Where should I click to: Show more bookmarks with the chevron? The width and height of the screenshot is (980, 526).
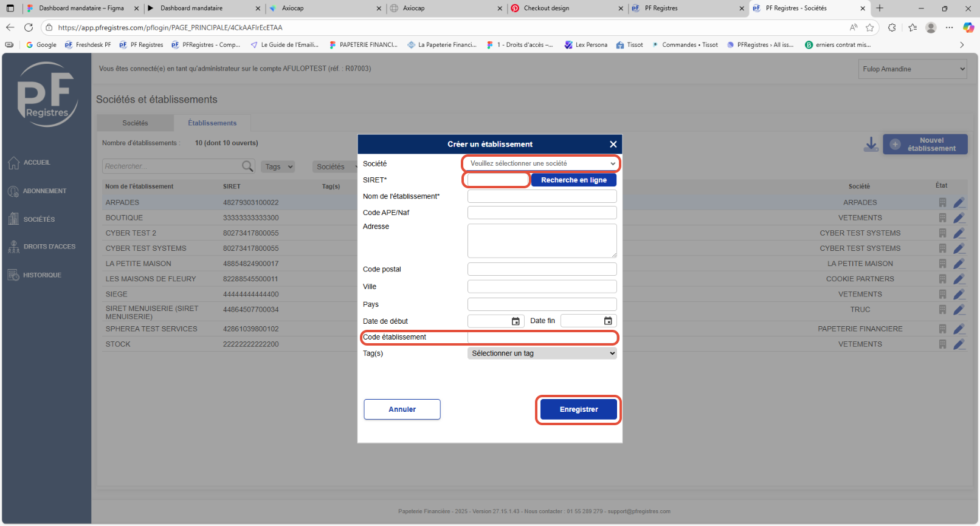pyautogui.click(x=962, y=44)
